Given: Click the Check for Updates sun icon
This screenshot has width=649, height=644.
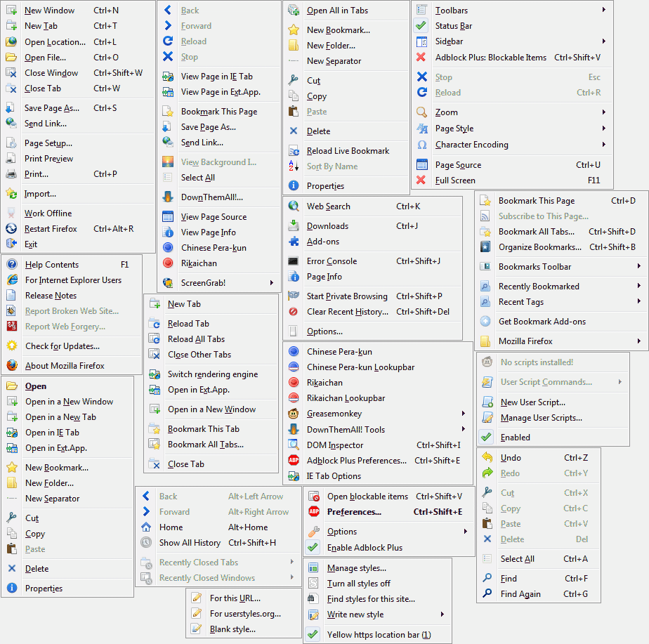Looking at the screenshot, I should pyautogui.click(x=12, y=346).
